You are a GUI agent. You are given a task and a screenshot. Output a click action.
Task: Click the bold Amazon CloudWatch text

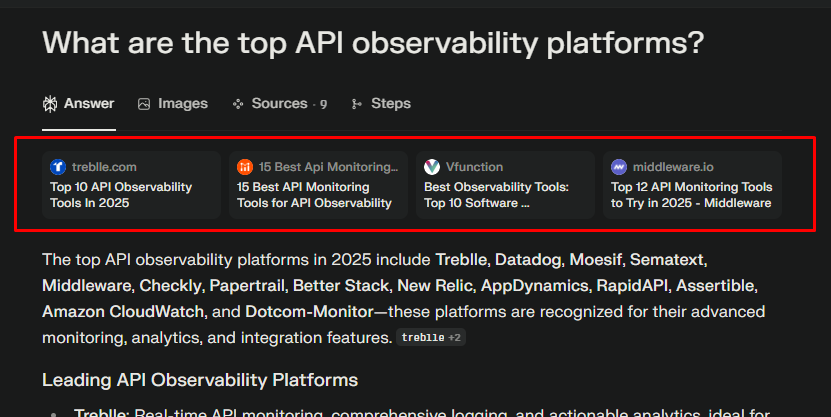tap(123, 312)
